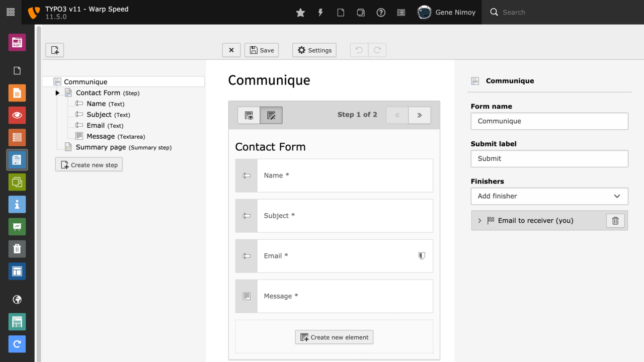The width and height of the screenshot is (644, 362).
Task: Click the flush cache lightning bolt icon
Action: click(x=320, y=13)
